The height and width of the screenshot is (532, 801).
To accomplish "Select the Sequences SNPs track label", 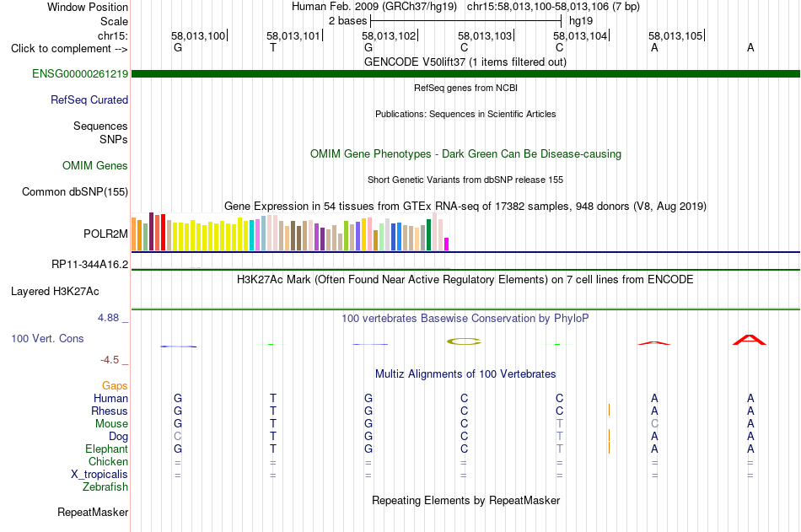I will click(x=100, y=132).
